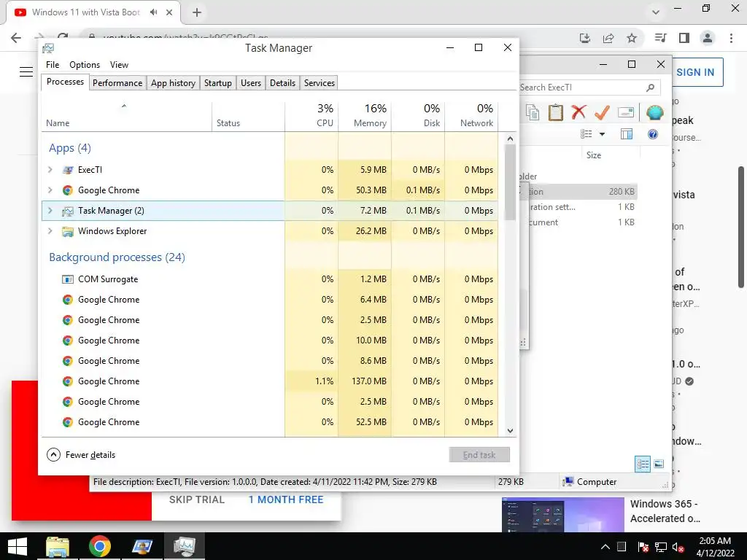Viewport: 747px width, 560px height.
Task: Sort processes by Memory column header
Action: click(365, 116)
